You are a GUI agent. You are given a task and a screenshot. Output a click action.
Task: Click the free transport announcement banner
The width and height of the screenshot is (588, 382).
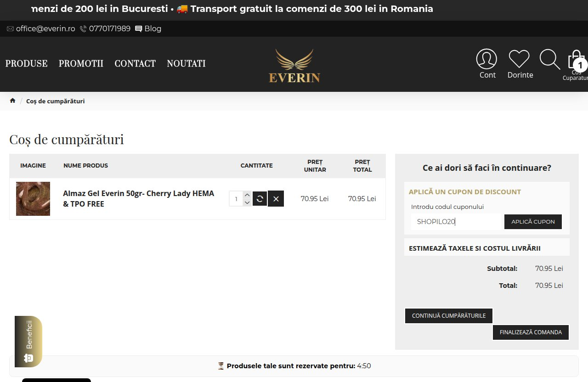pos(294,9)
